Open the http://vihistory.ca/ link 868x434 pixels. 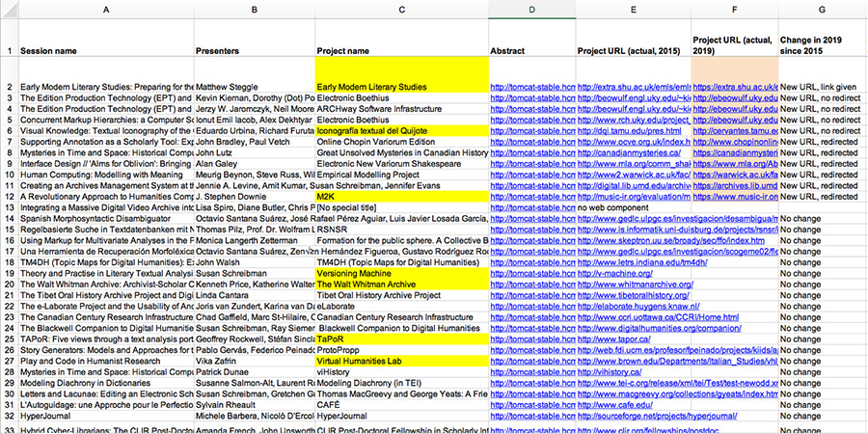pos(610,372)
